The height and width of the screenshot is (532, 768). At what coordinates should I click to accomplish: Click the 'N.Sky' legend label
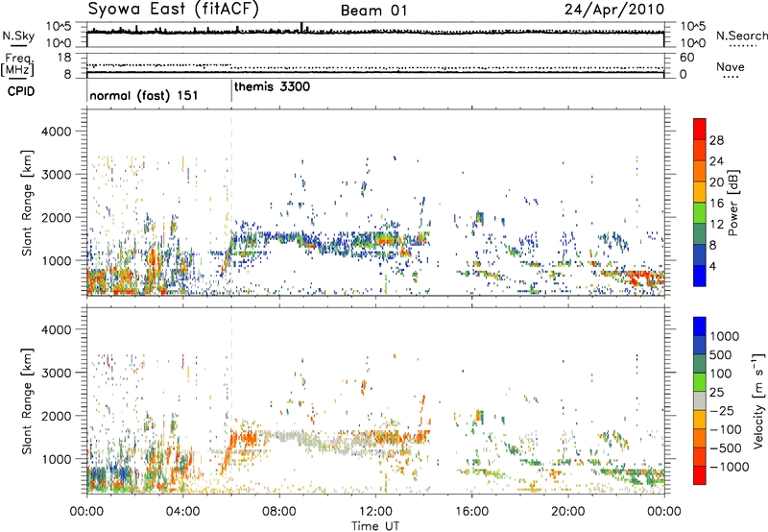click(x=18, y=36)
